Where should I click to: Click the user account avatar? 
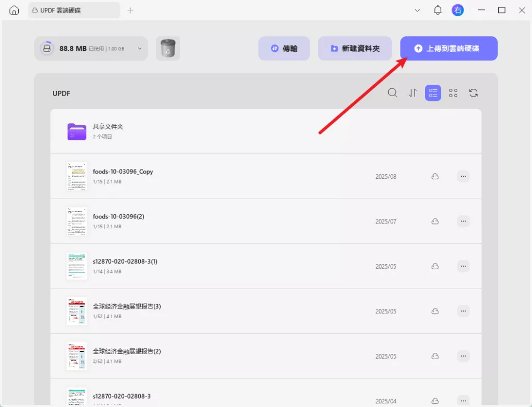tap(457, 10)
